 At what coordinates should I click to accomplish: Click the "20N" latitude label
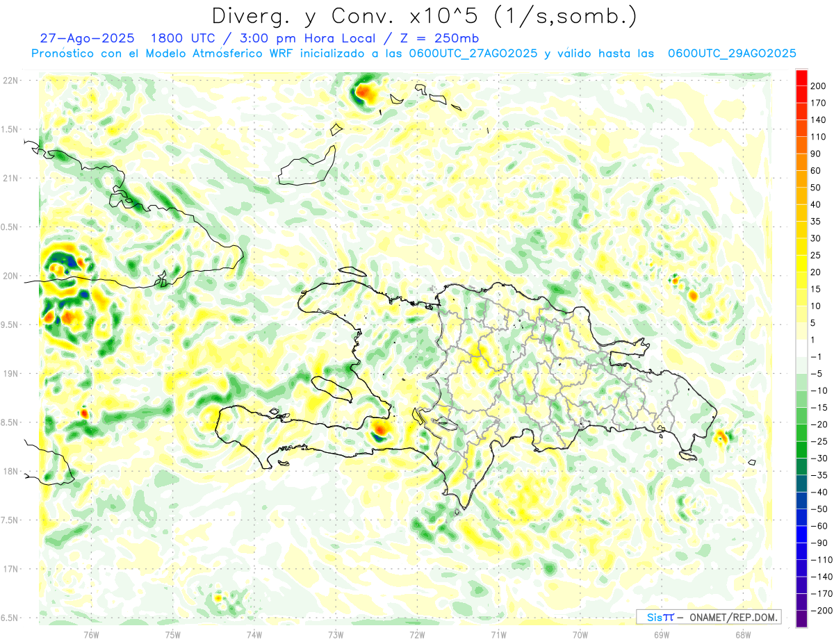[x=12, y=276]
